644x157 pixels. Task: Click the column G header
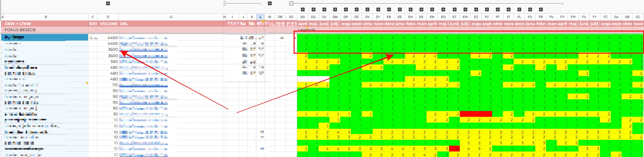pos(171,17)
